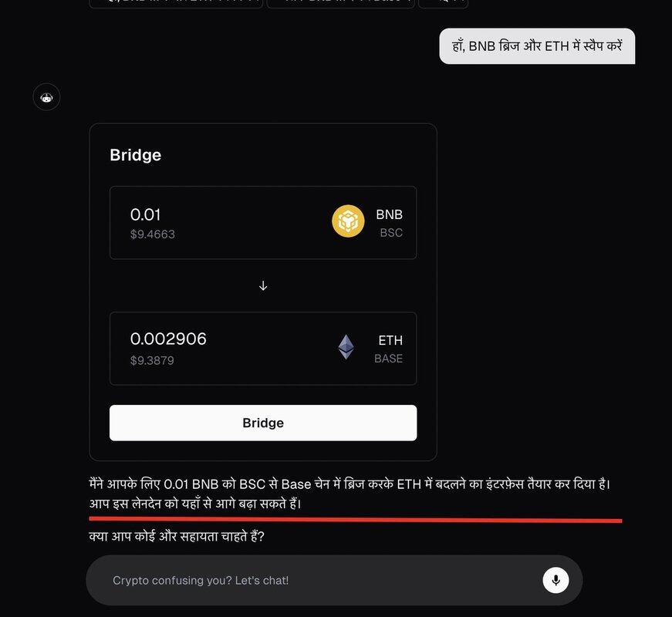Click the user message bubble about BNB

click(537, 46)
